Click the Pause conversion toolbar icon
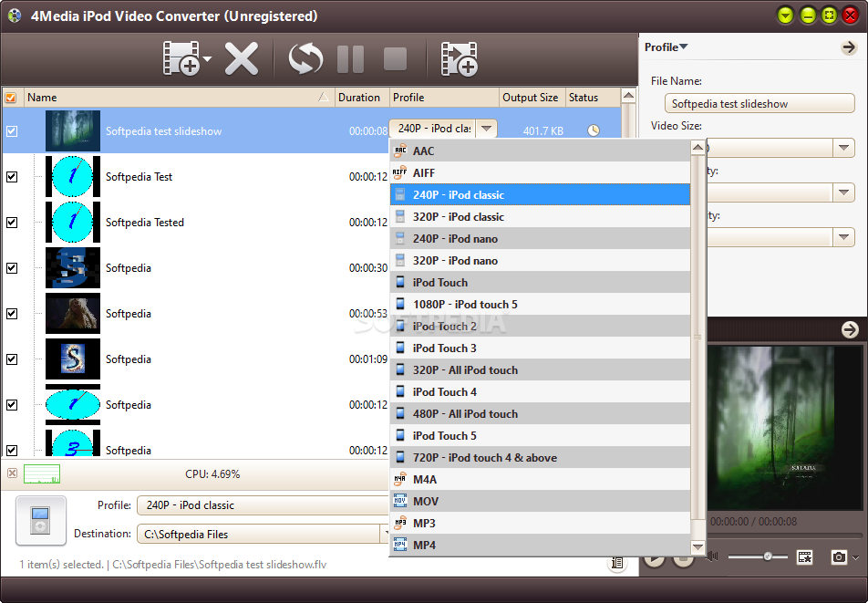 click(x=350, y=58)
